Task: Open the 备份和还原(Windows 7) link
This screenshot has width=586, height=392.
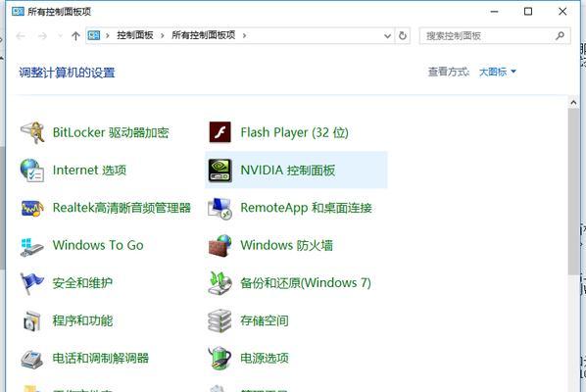Action: (306, 283)
